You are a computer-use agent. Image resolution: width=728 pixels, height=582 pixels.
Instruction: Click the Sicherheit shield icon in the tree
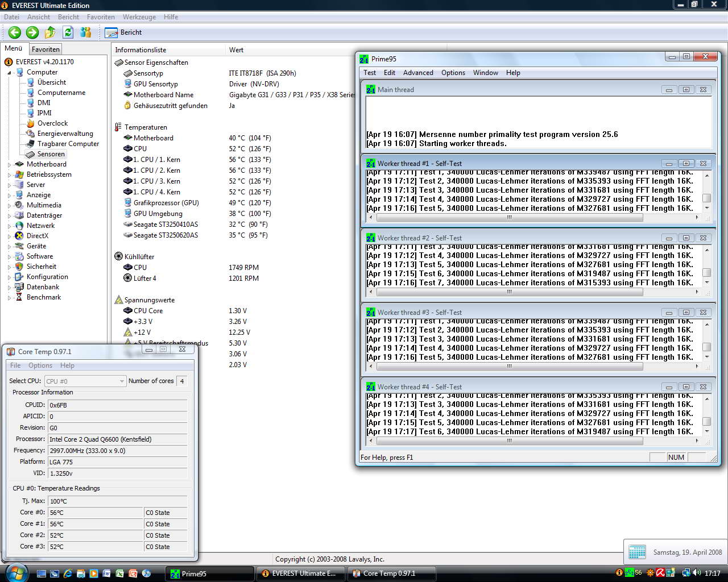coord(19,267)
